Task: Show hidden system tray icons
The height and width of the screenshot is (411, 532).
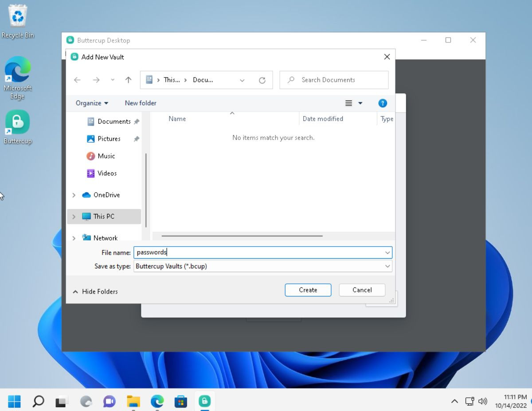Action: point(454,402)
